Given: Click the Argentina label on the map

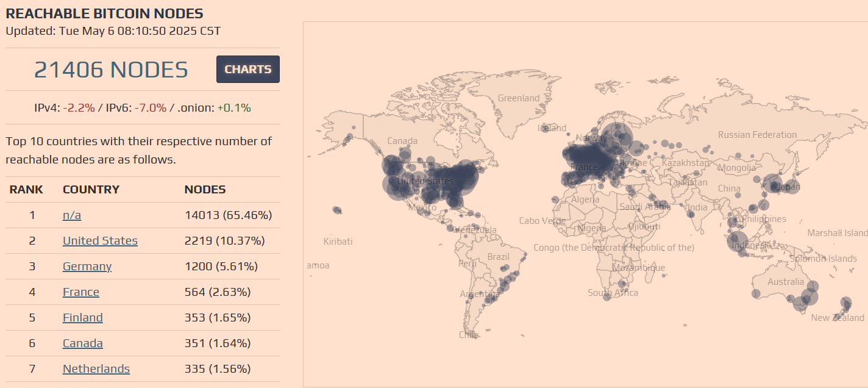Looking at the screenshot, I should pyautogui.click(x=480, y=294).
